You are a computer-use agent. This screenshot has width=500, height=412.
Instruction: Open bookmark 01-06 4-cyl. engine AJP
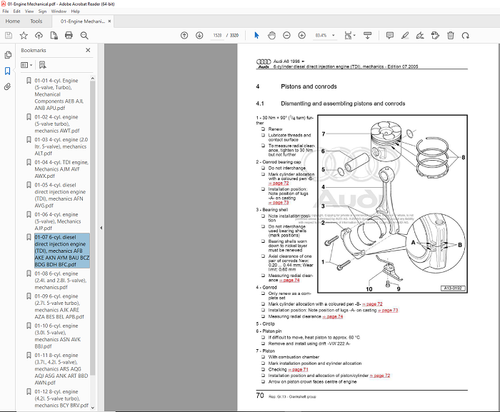(x=58, y=221)
